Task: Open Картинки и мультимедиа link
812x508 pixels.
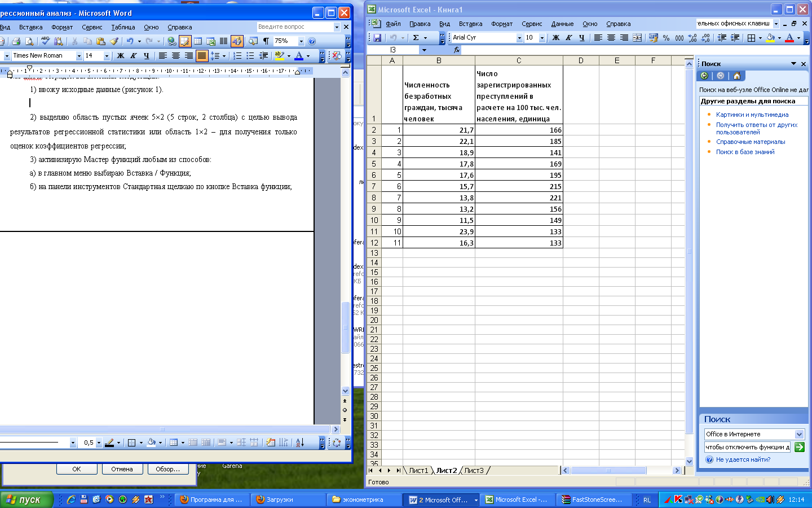Action: pos(752,115)
